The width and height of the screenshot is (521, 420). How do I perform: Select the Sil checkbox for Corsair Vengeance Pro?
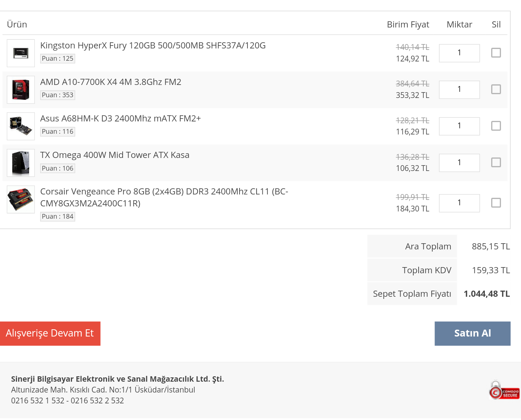[496, 203]
